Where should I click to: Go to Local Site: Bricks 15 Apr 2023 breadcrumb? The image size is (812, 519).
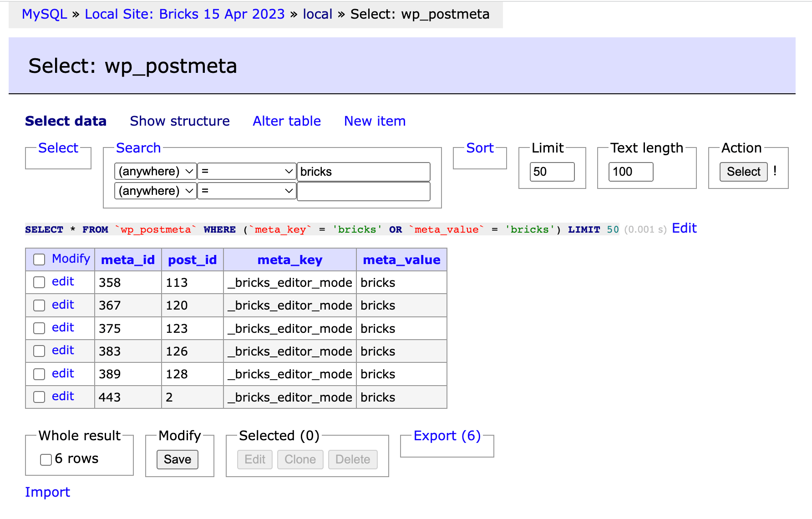click(x=185, y=14)
